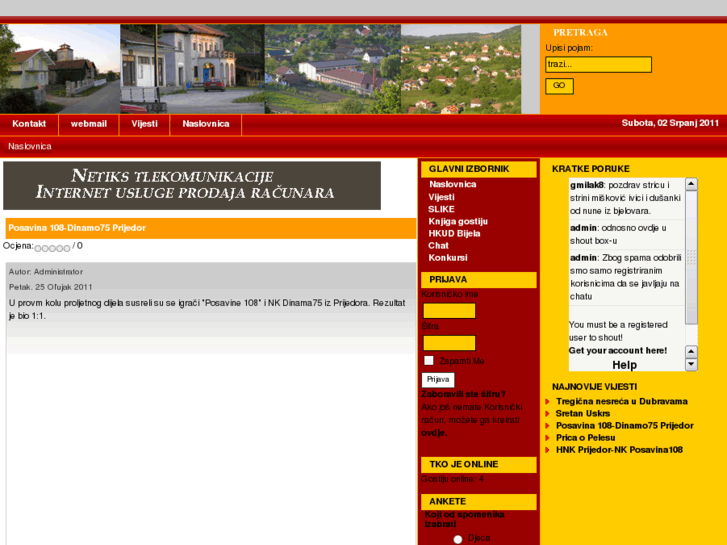Go to Vijesti in the top navigation bar
727x545 pixels.
(144, 124)
